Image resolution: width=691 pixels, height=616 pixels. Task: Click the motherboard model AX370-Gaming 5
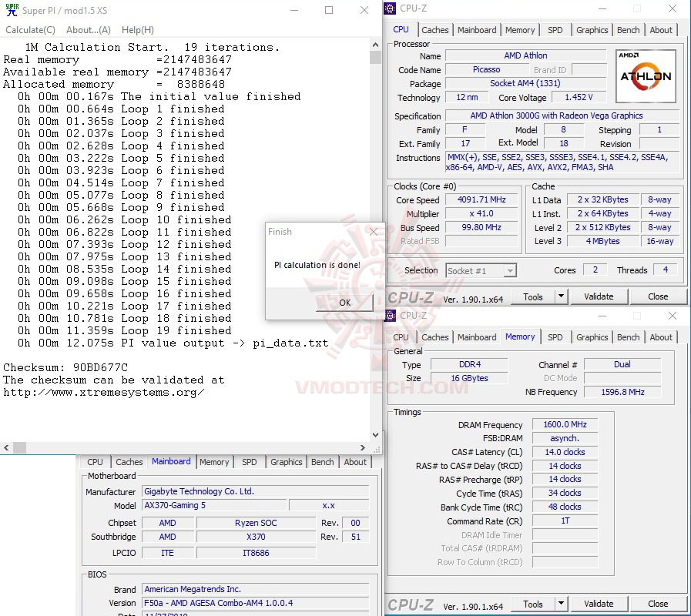coord(214,505)
